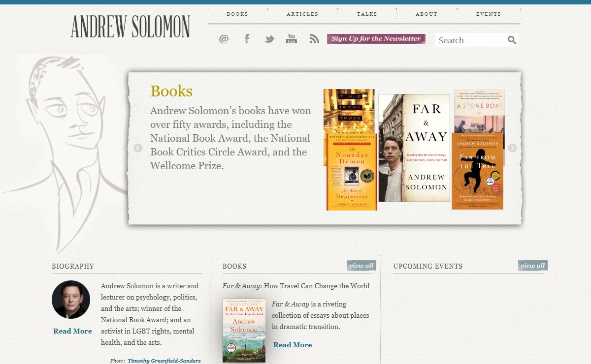Click view all in Upcoming Events
This screenshot has width=591, height=364.
pyautogui.click(x=533, y=266)
